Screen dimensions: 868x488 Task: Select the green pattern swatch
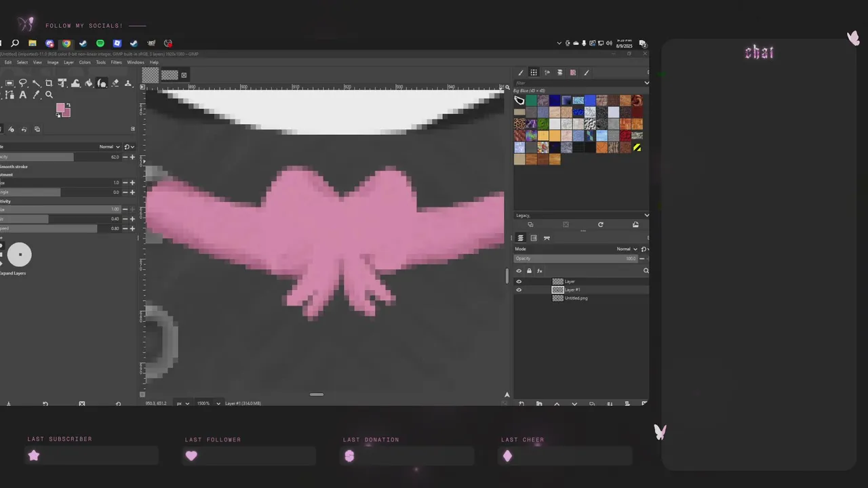531,100
